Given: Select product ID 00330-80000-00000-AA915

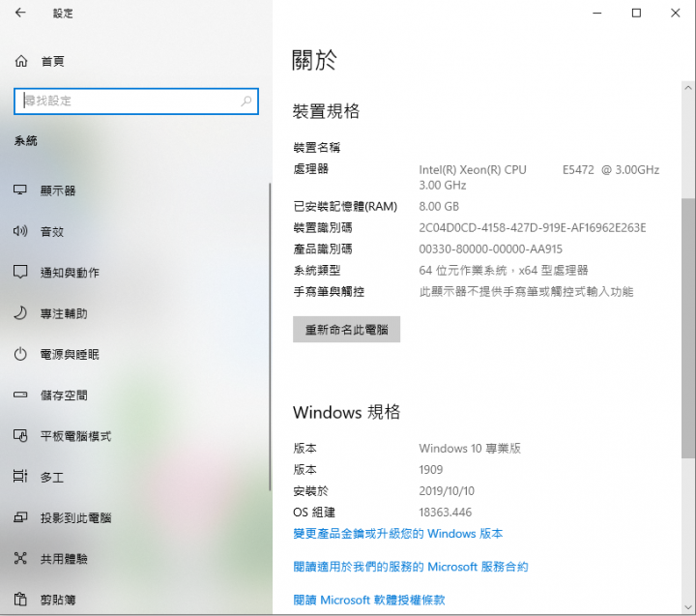Looking at the screenshot, I should point(490,249).
